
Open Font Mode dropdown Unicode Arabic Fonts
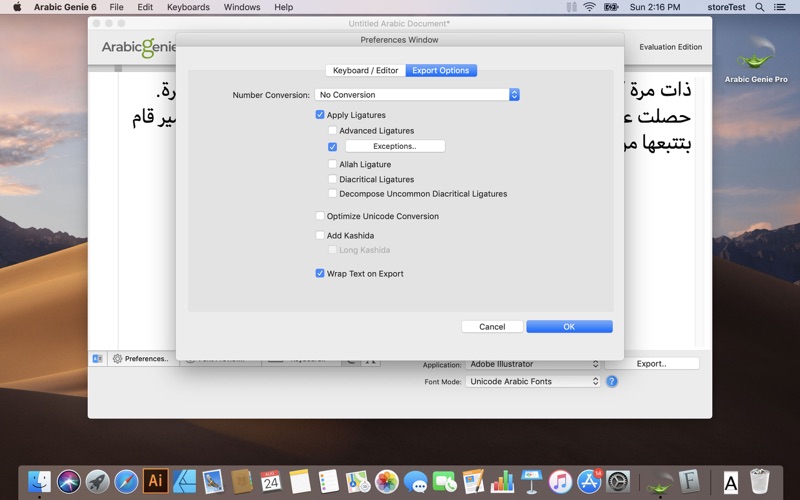pyautogui.click(x=533, y=381)
